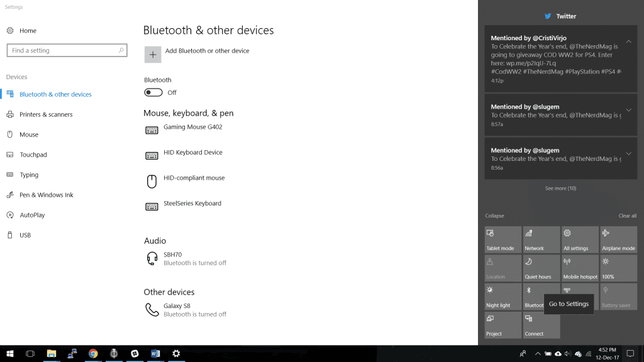Open the All settings quick action tile
Screen dimensions: 644x362
point(579,239)
